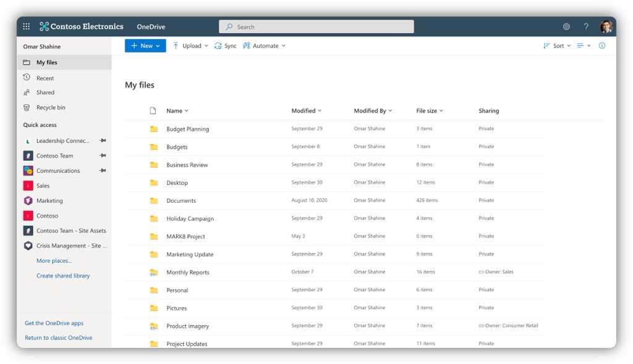The height and width of the screenshot is (364, 633).
Task: Click the Desktop folder icon
Action: [154, 182]
